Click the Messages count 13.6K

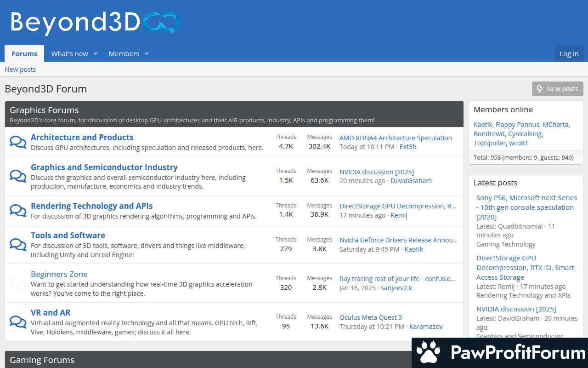[319, 326]
